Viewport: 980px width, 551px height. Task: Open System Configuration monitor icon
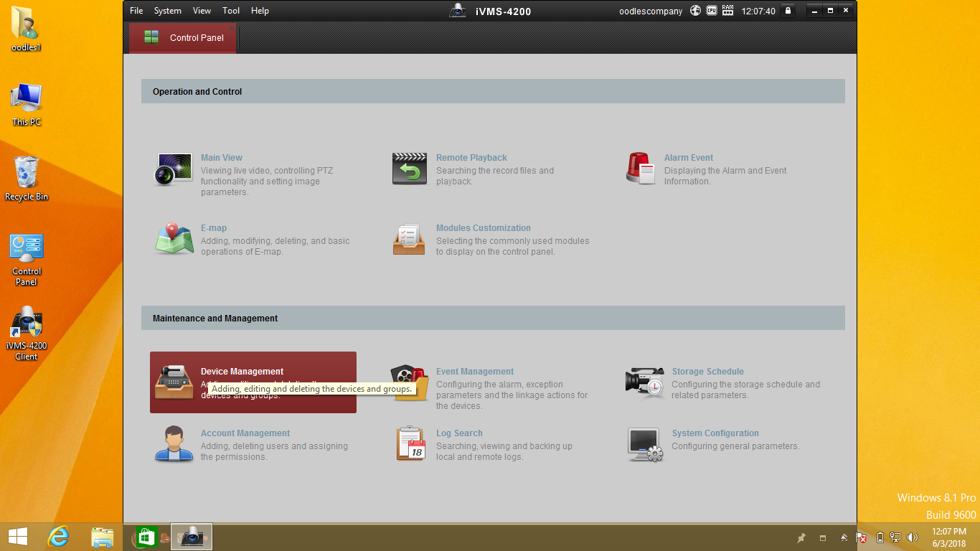(645, 444)
